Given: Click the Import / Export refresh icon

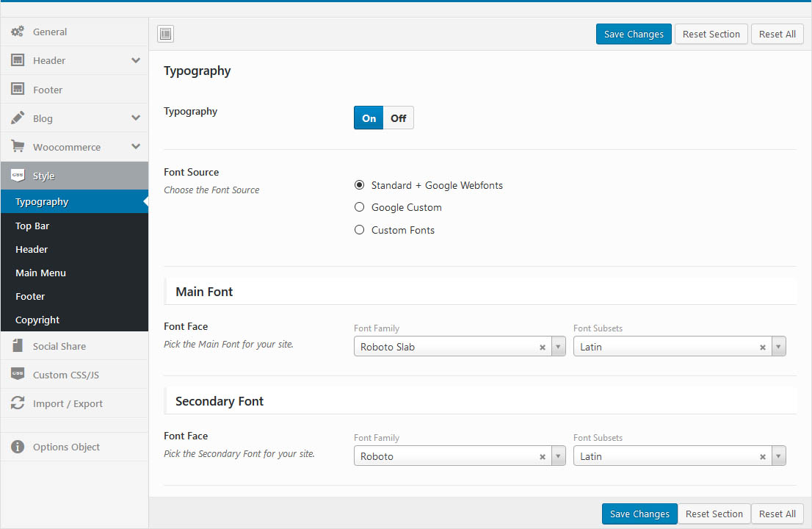Looking at the screenshot, I should [18, 403].
